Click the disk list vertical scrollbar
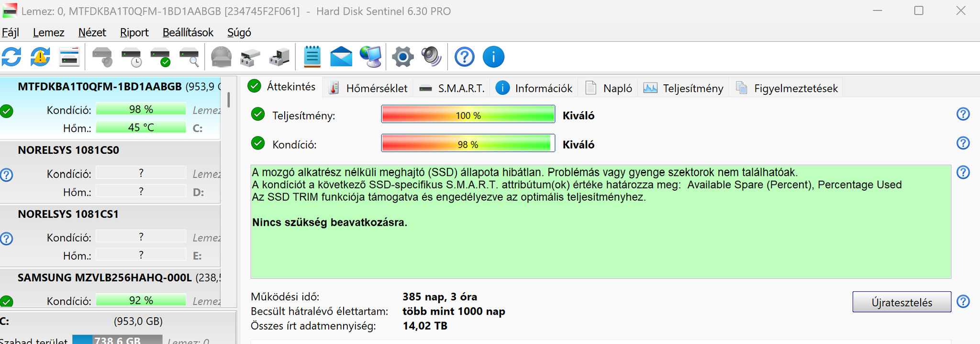This screenshot has width=980, height=344. (229, 100)
